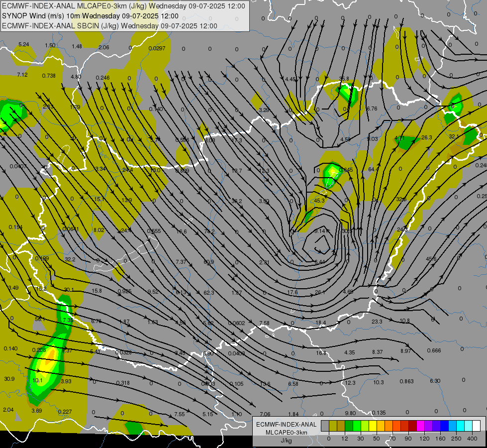
Task: Select the data value '17.3'
Action: (237, 140)
